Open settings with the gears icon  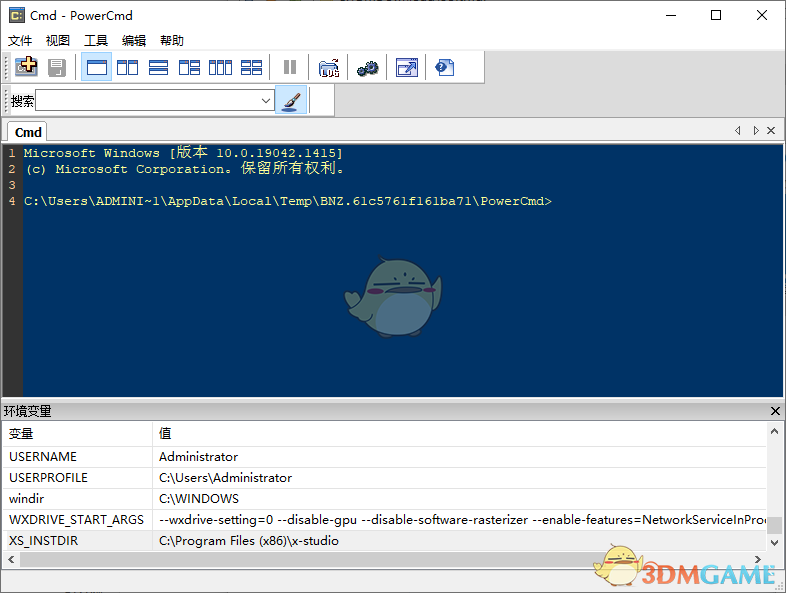[x=367, y=67]
